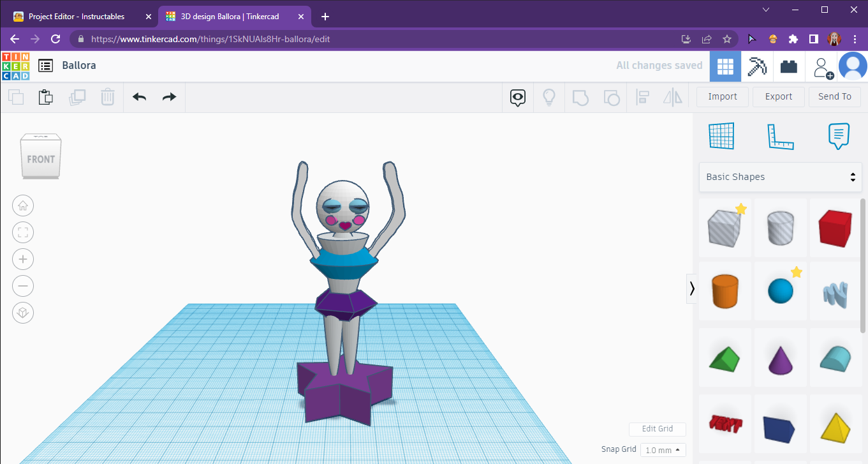This screenshot has width=868, height=464.
Task: Select the Paste tool in toolbar
Action: click(x=45, y=97)
